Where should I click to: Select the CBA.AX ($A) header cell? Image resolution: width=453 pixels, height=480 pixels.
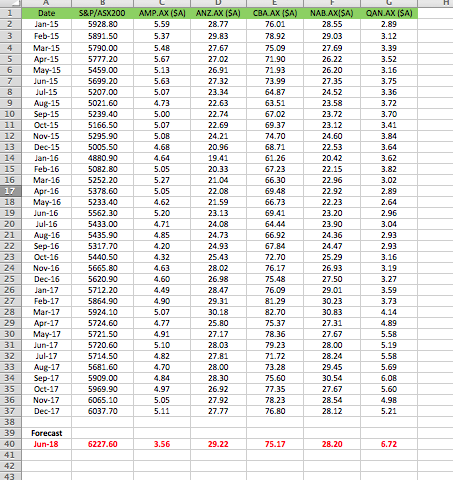click(275, 13)
